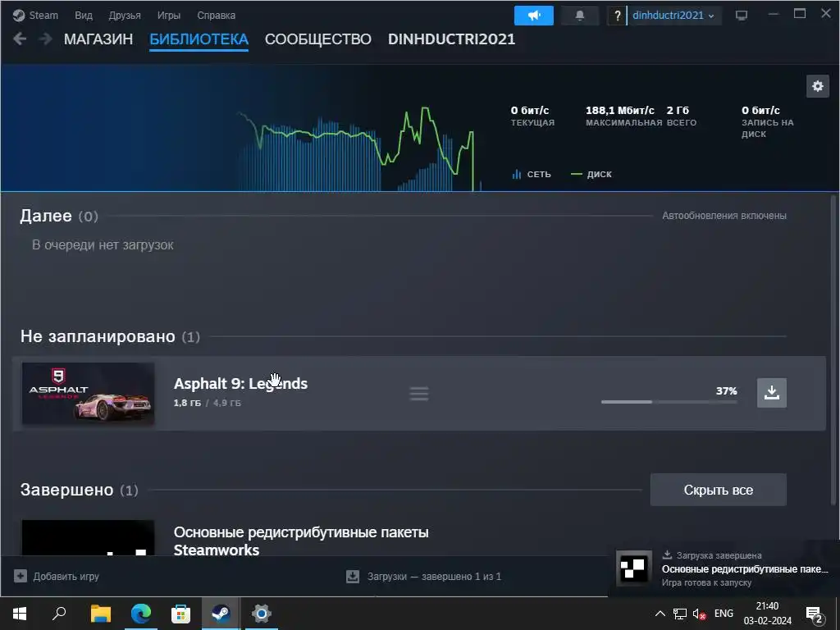
Task: Open the Windows action center icon
Action: pyautogui.click(x=815, y=614)
